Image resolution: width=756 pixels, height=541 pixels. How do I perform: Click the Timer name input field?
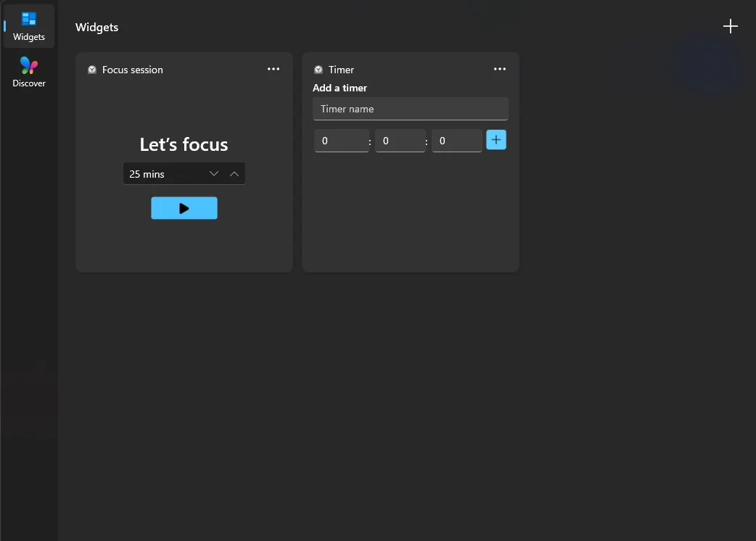[411, 109]
